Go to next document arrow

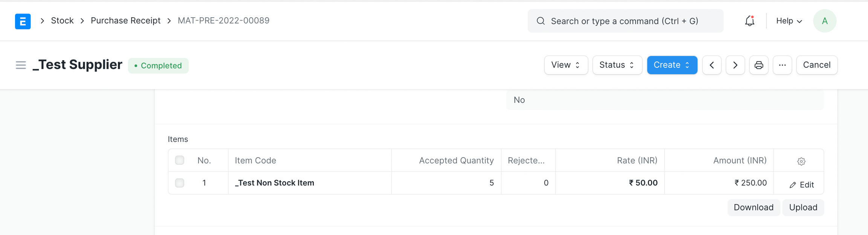click(735, 65)
